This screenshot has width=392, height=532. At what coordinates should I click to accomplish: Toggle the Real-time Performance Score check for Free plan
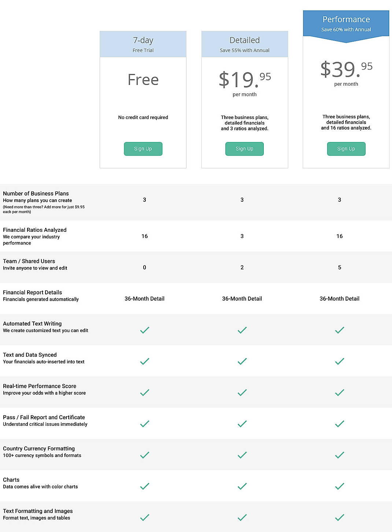(x=144, y=392)
